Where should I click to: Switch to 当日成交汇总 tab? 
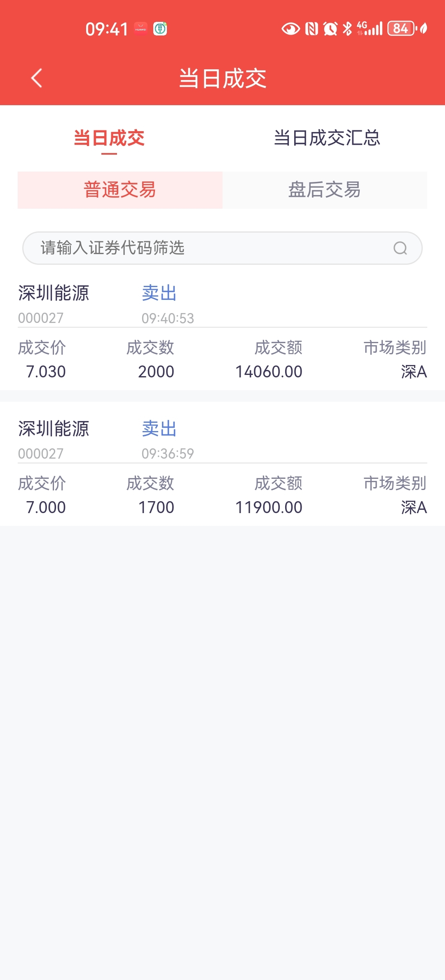point(327,138)
